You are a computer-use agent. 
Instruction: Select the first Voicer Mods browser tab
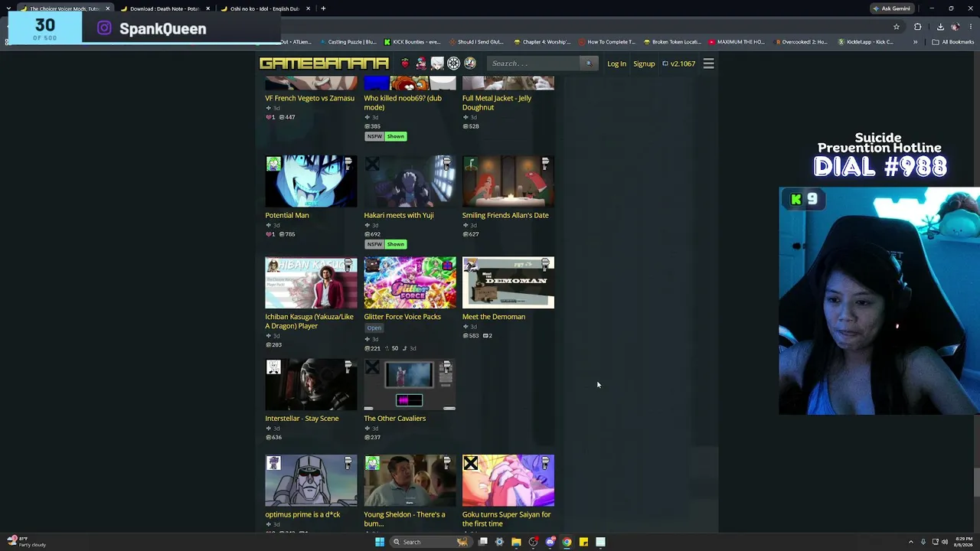coord(64,8)
